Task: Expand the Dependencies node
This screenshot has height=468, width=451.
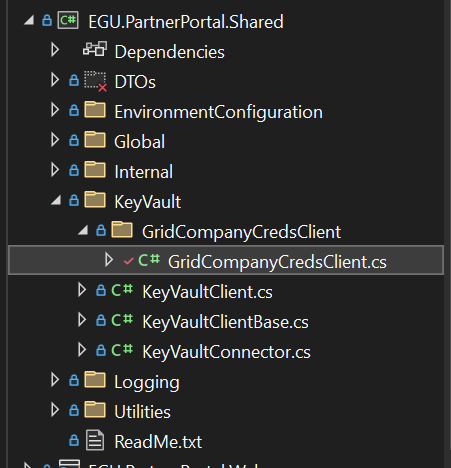Action: 55,50
